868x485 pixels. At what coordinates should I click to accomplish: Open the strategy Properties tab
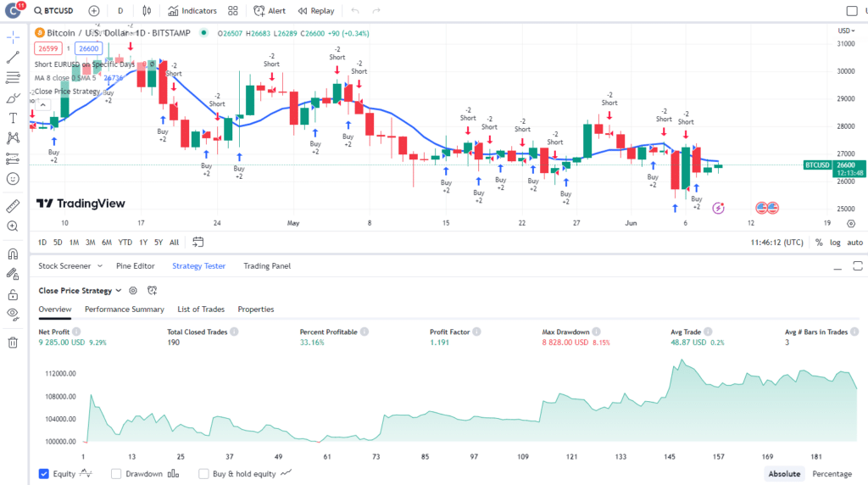tap(256, 309)
